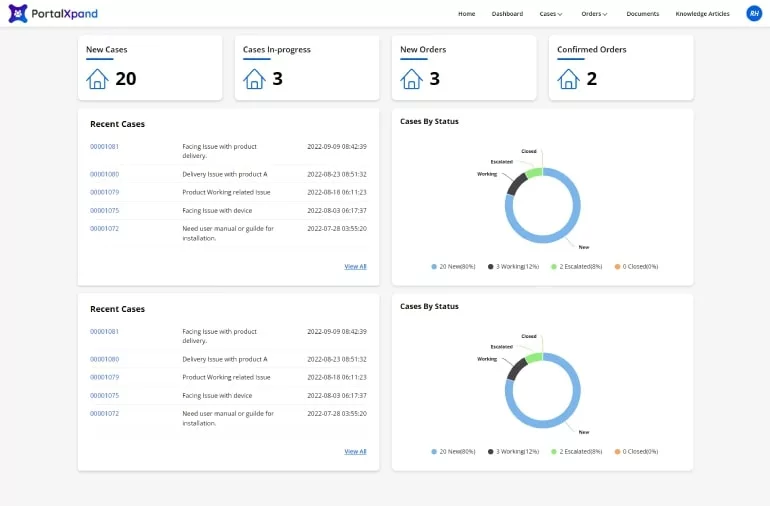Open case 00001075 in lower Recent Cases
Screen dimensions: 770x506
pyautogui.click(x=104, y=395)
